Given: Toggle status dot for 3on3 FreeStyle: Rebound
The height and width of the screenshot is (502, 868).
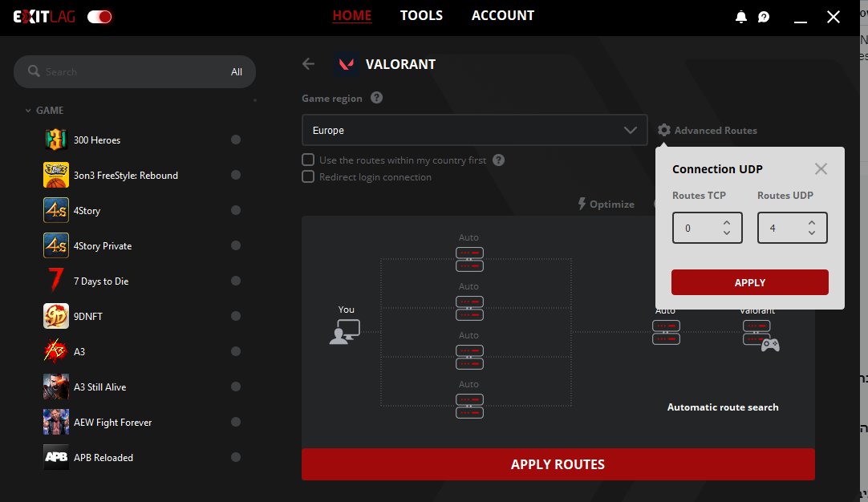Looking at the screenshot, I should 236,175.
